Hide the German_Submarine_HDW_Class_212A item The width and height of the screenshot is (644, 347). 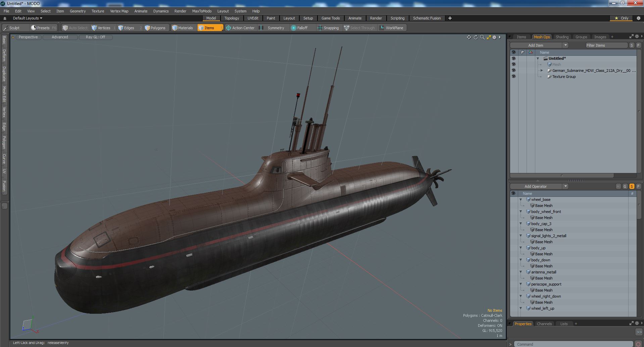pyautogui.click(x=513, y=71)
